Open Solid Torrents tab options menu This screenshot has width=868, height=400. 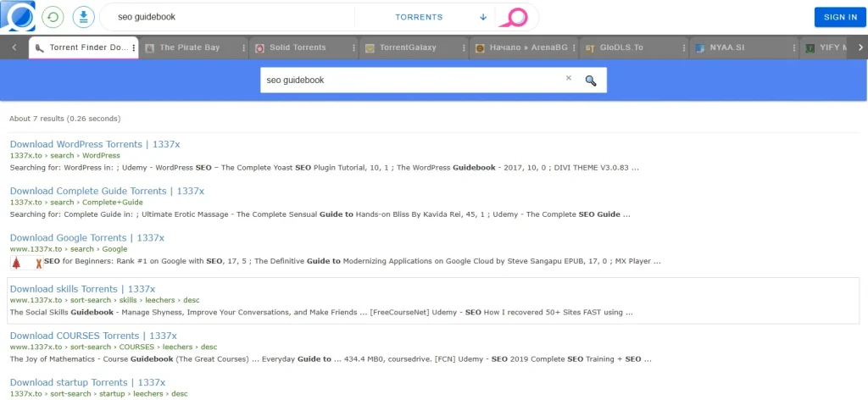[353, 48]
